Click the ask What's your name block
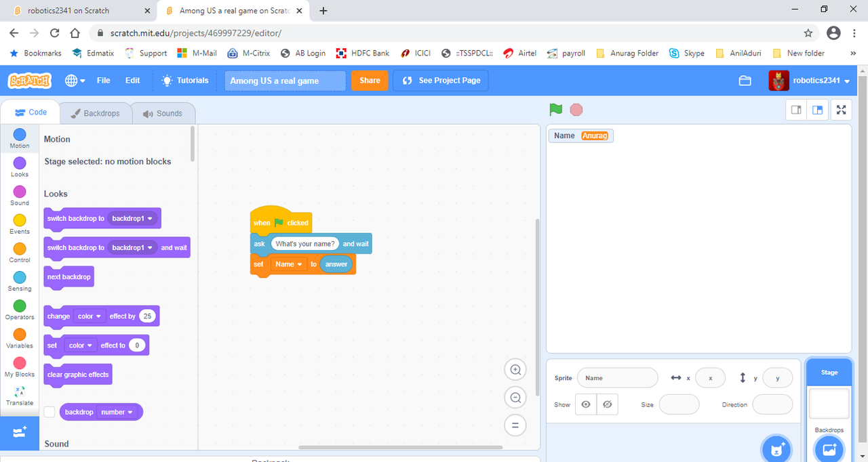Viewport: 868px width, 462px height. tap(311, 244)
